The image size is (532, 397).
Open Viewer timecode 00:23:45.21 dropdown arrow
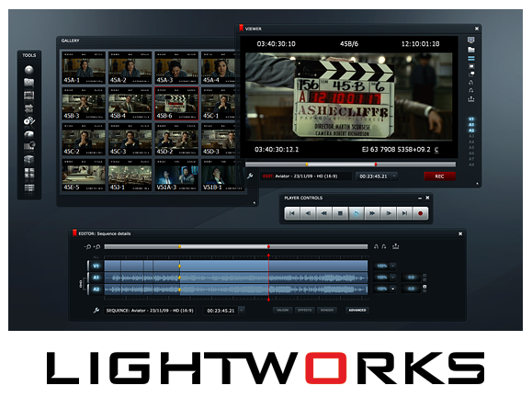[394, 176]
